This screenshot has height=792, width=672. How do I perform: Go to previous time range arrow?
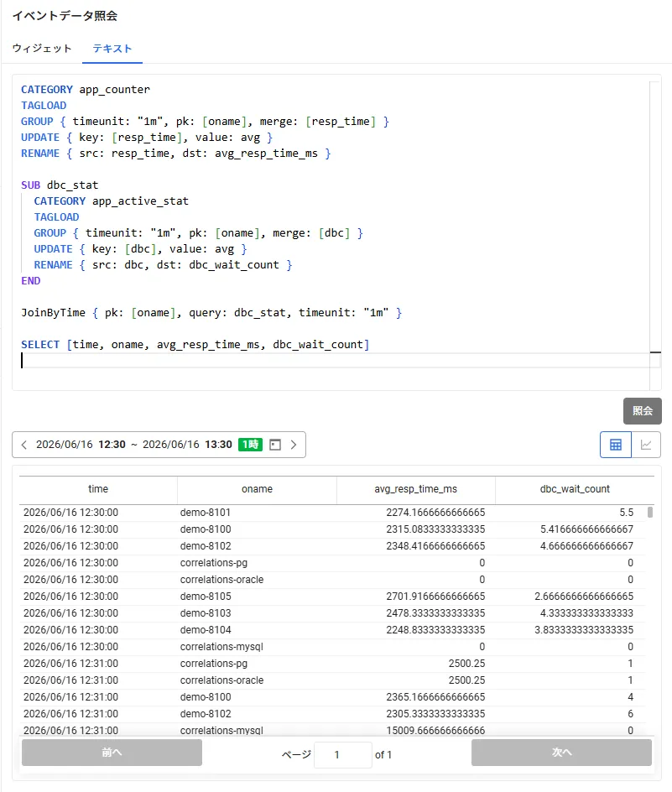[23, 445]
